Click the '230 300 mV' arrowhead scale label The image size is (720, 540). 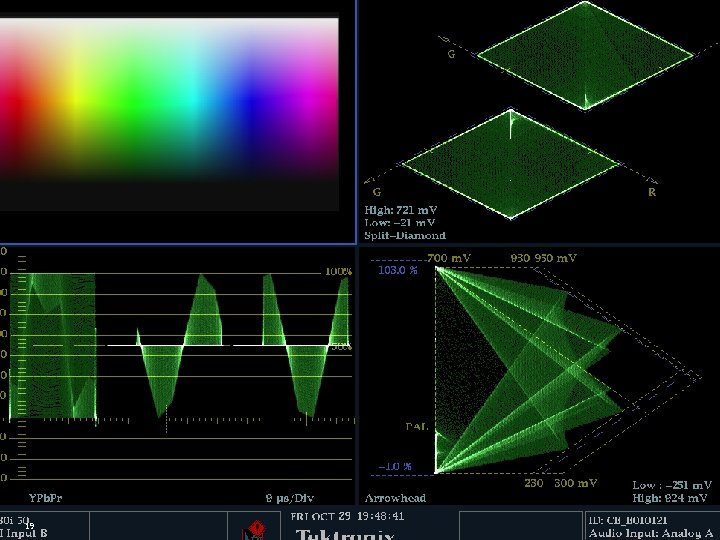[x=561, y=483]
